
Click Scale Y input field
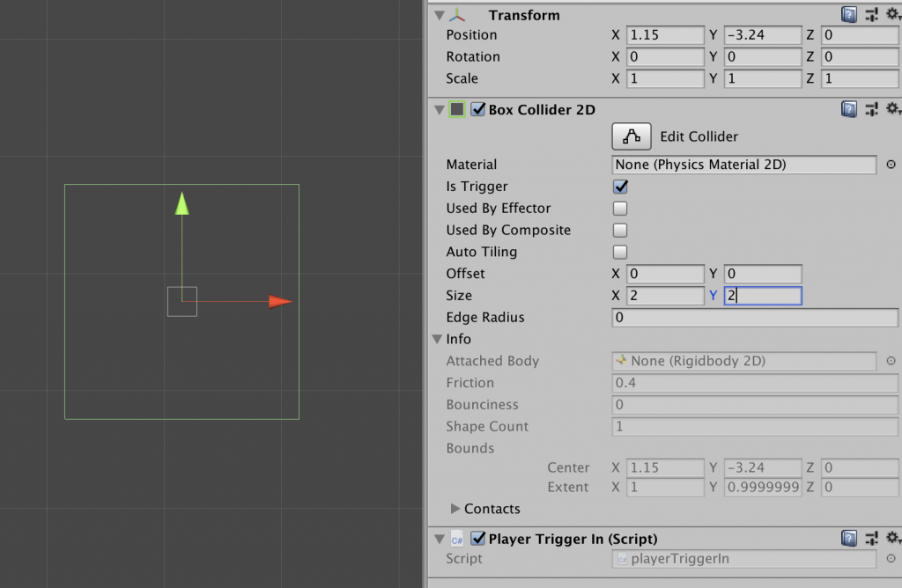tap(762, 78)
